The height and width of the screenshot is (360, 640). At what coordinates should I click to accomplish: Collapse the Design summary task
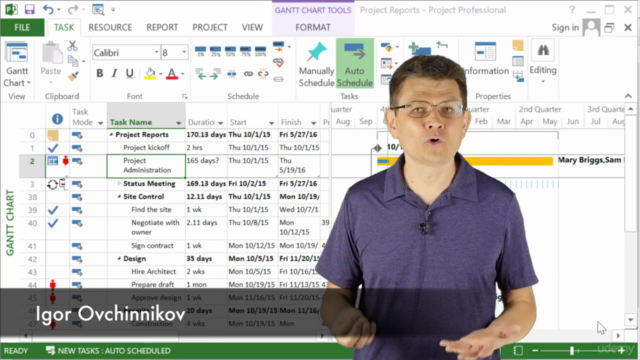(x=119, y=259)
